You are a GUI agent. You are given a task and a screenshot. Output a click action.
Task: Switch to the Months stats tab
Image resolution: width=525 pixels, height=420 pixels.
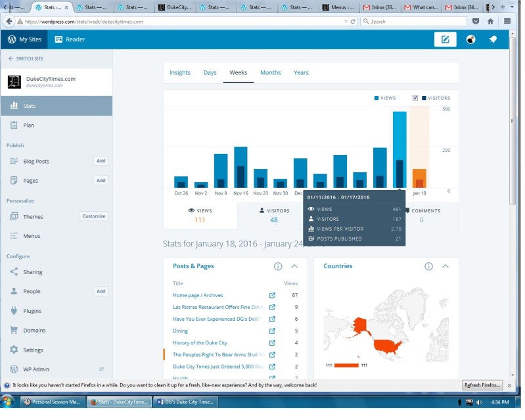pyautogui.click(x=270, y=73)
